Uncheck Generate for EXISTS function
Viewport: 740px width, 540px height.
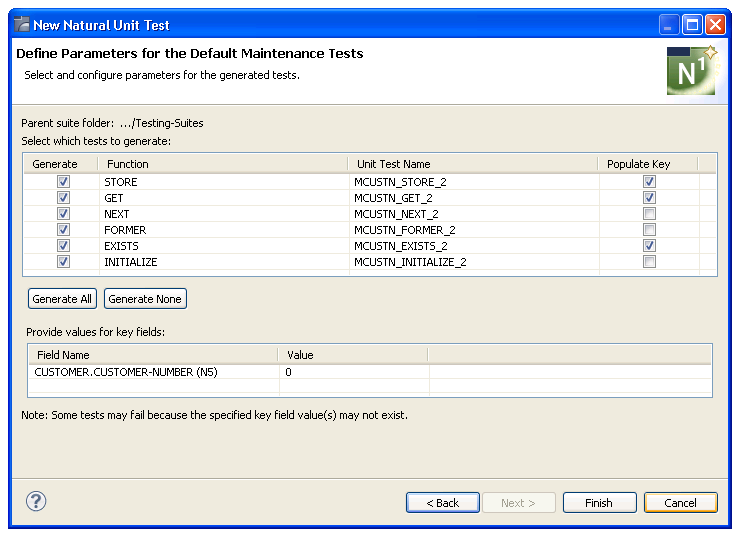63,245
